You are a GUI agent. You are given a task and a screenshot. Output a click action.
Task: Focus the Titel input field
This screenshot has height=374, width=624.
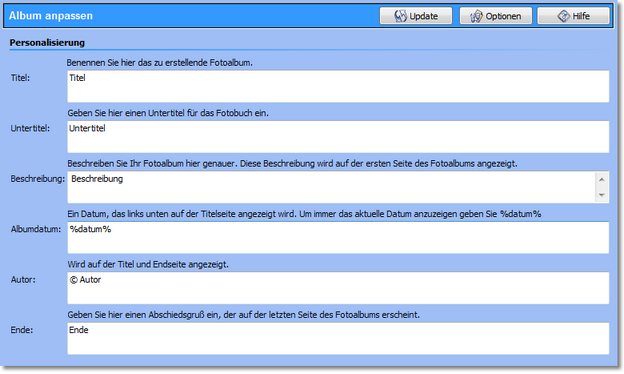(338, 86)
